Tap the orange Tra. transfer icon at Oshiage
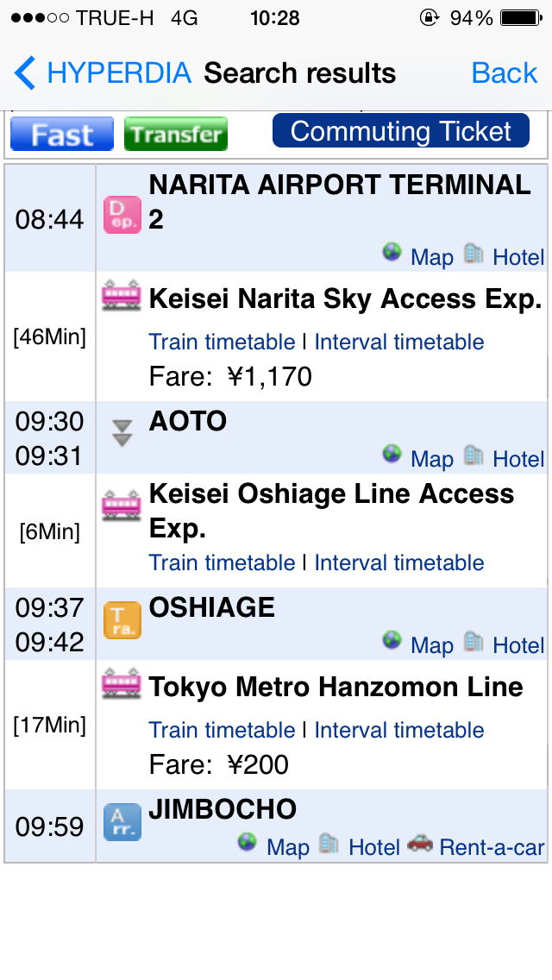Viewport: 552px width, 980px height. coord(122,620)
